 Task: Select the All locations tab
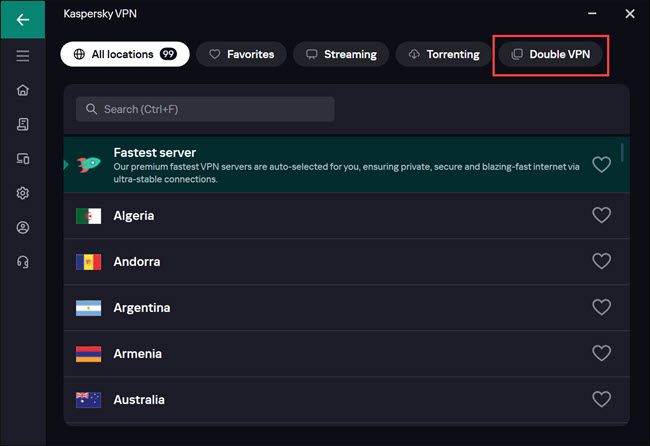tap(125, 54)
